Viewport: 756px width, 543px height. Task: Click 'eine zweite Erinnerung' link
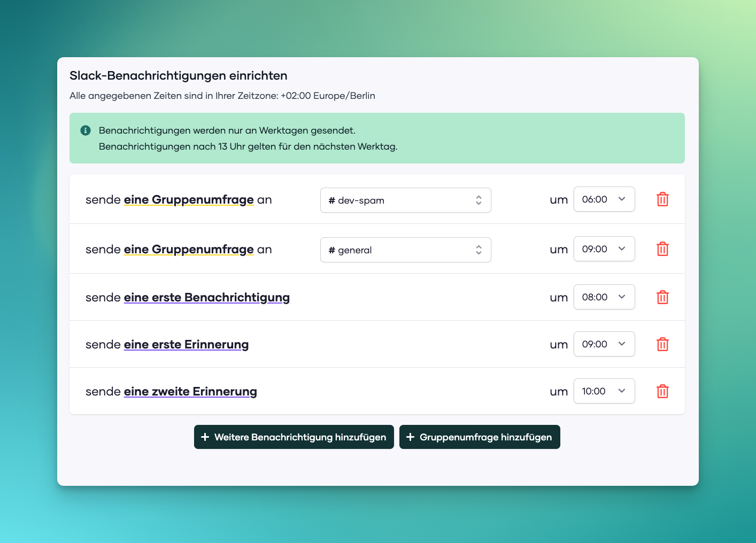pyautogui.click(x=190, y=392)
